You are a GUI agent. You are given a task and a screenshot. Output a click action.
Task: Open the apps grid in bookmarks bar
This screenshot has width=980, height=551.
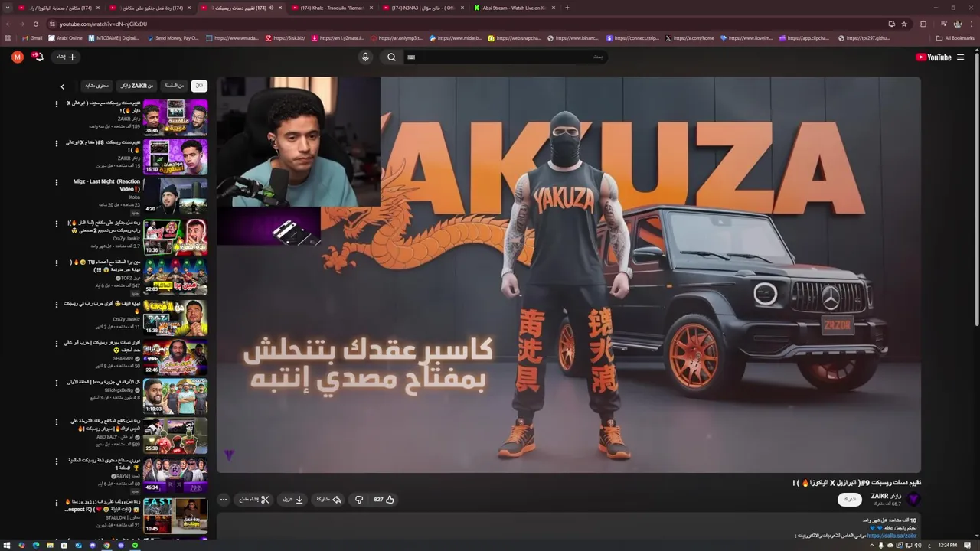pos(8,37)
